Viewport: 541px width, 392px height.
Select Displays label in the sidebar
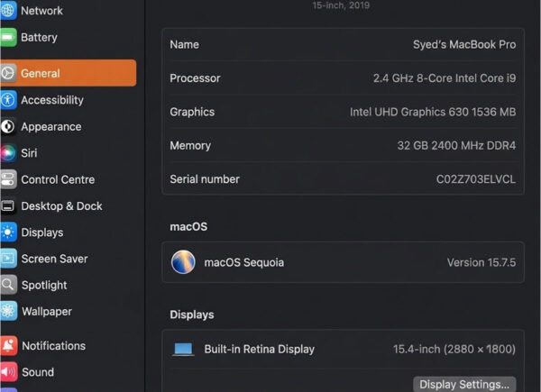tap(42, 232)
